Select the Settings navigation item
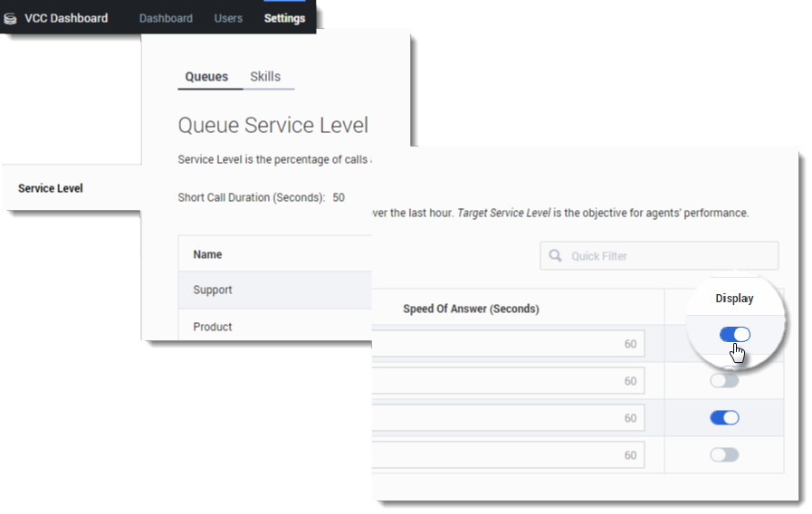Viewport: 812px width, 514px height. (284, 18)
